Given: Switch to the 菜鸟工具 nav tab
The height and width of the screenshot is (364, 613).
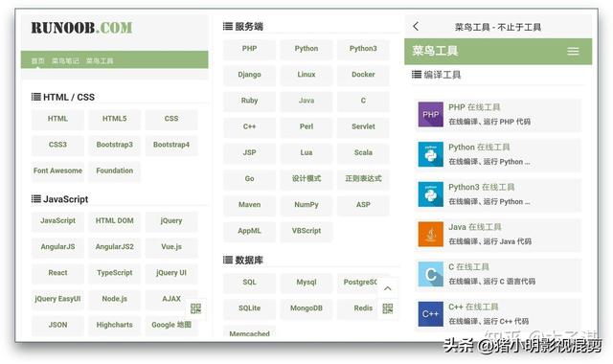Looking at the screenshot, I should [x=100, y=60].
